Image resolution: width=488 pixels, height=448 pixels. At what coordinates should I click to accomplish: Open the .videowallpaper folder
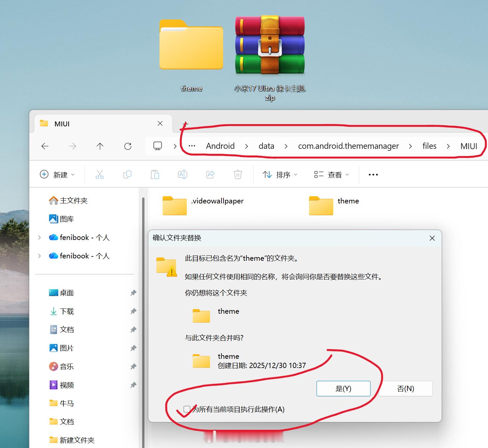click(x=203, y=205)
